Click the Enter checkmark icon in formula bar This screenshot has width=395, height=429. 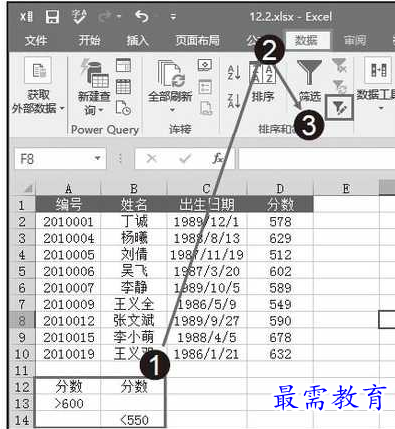pyautogui.click(x=185, y=158)
